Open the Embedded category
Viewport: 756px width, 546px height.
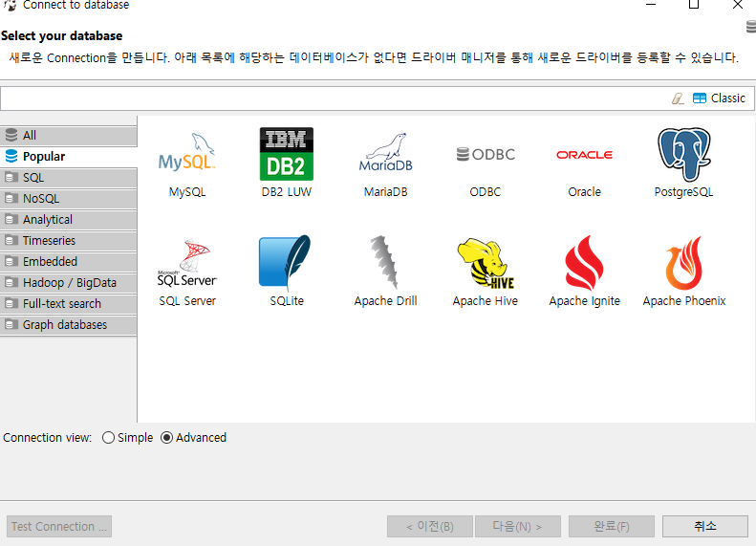[69, 261]
